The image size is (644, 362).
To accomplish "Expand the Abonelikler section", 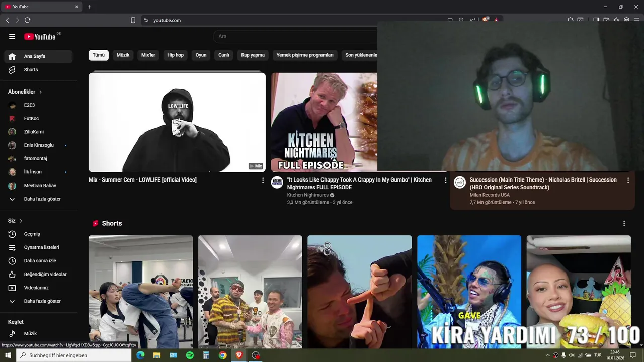I will point(25,92).
